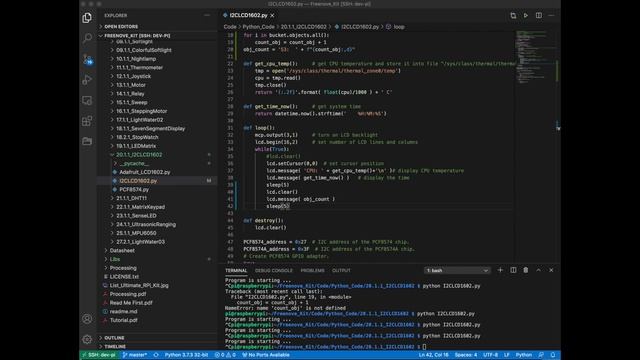Select Python 3.7.3 32-bit interpreter status item
The width and height of the screenshot is (640, 360).
click(x=186, y=355)
